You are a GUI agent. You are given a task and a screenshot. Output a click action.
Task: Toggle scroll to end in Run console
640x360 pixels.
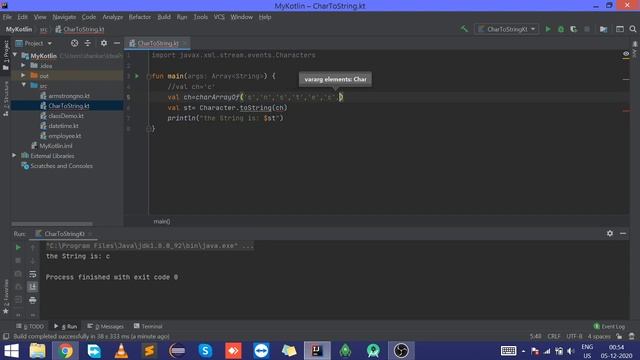pos(33,287)
